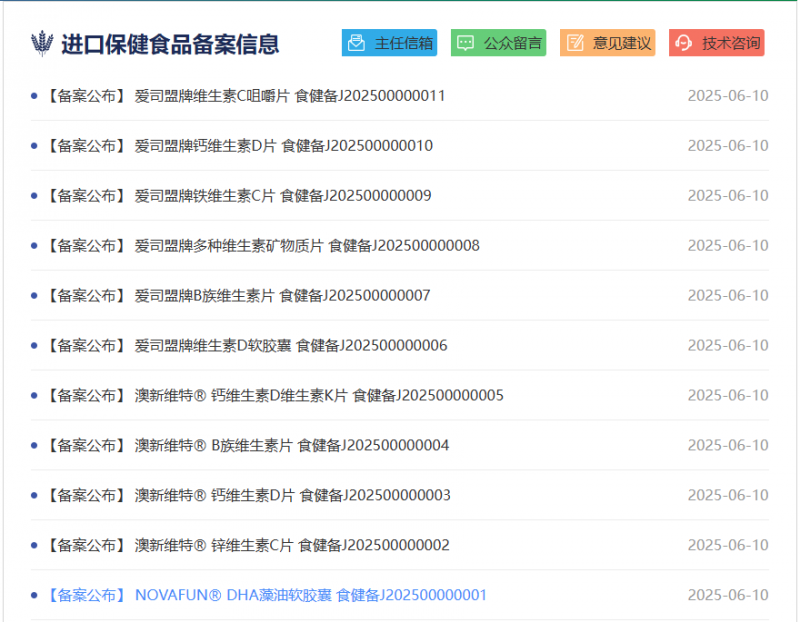This screenshot has height=622, width=800.
Task: Click date 2025-06-10 on 维生素D软胶囊 row
Action: pos(728,346)
